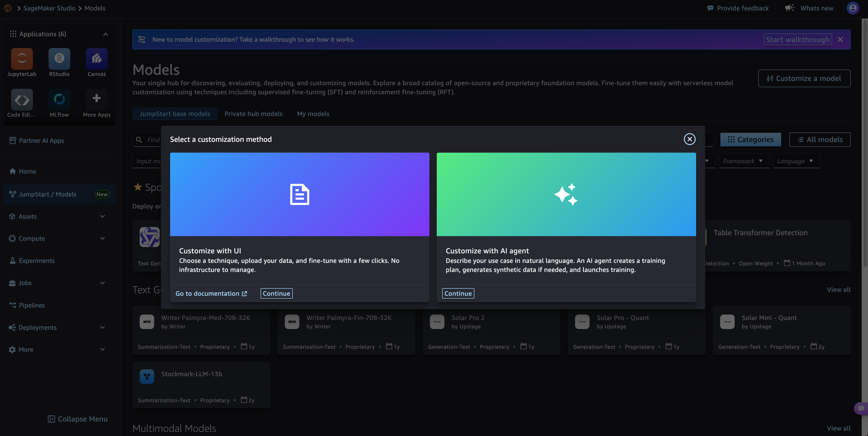Screen dimensions: 868x436
Task: Click the page vertical scrollbar
Action: [865, 143]
